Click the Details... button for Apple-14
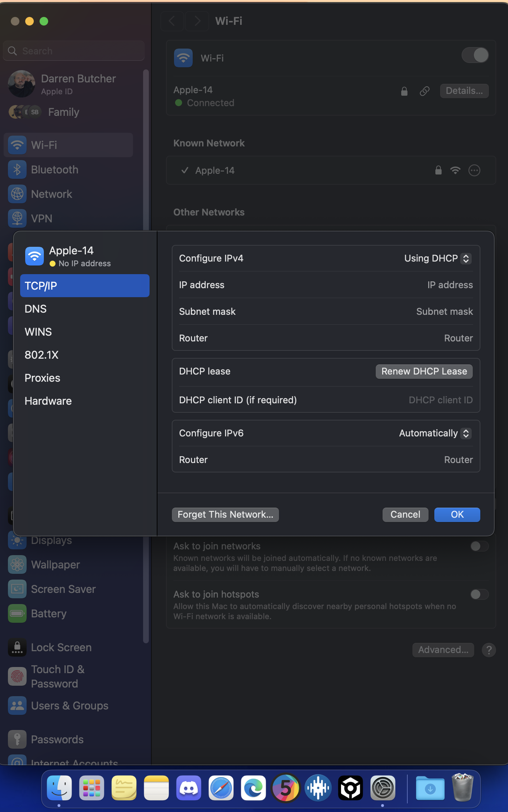The width and height of the screenshot is (508, 812). point(464,91)
